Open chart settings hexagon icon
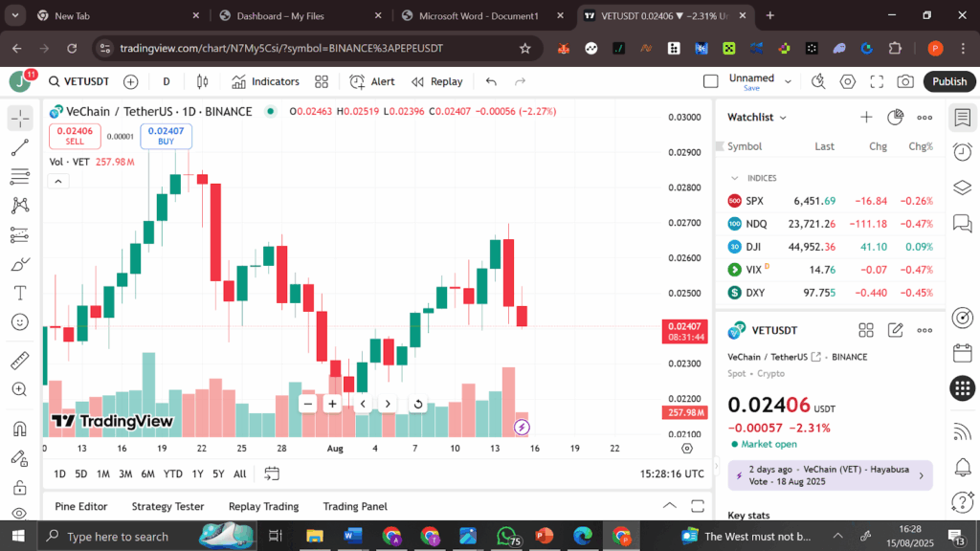This screenshot has width=980, height=551. click(848, 81)
